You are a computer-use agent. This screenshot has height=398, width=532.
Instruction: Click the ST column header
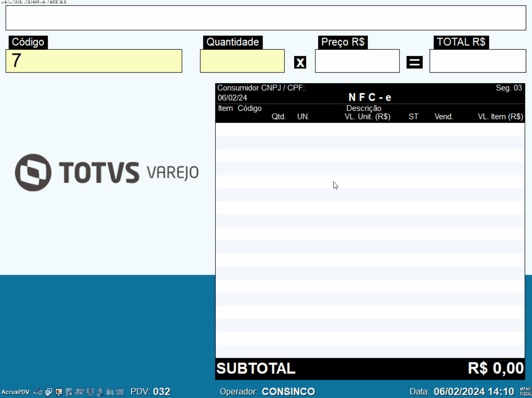pyautogui.click(x=414, y=117)
